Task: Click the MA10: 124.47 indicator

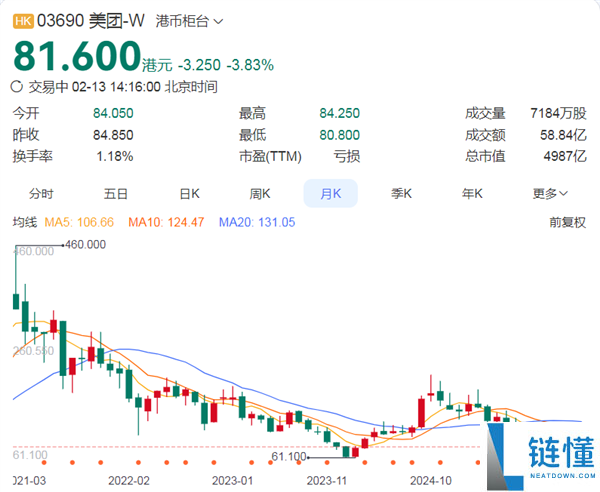Action: pos(166,222)
